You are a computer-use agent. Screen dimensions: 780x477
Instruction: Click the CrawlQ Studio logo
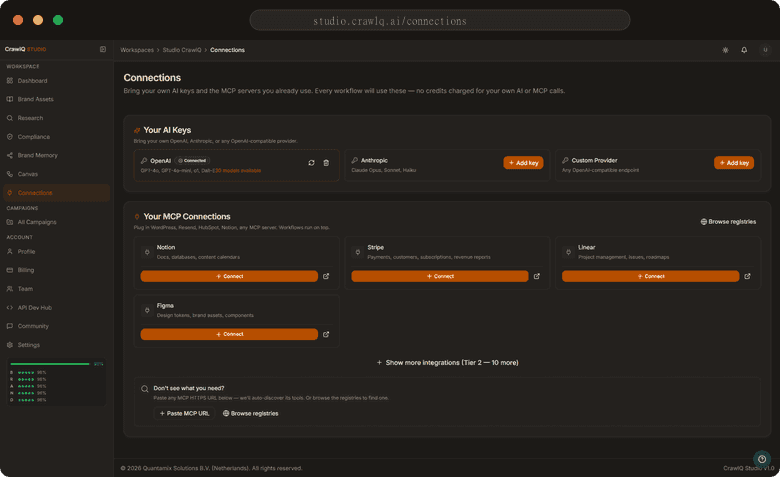pos(25,49)
